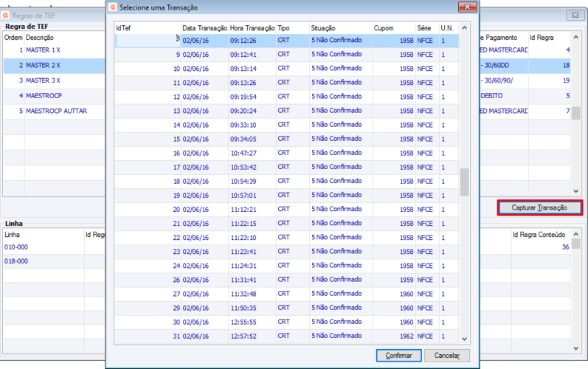Select transaction row at 09:12:26
The width and height of the screenshot is (588, 369).
click(287, 41)
